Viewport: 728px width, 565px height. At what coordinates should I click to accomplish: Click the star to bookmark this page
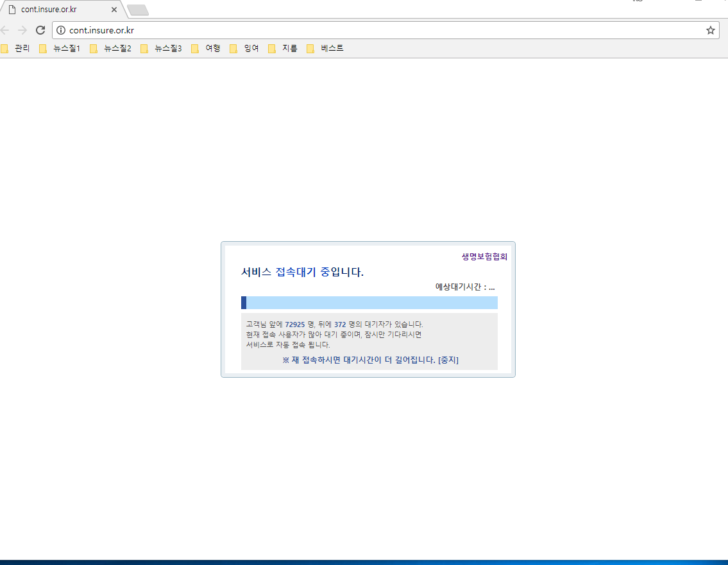pos(710,30)
